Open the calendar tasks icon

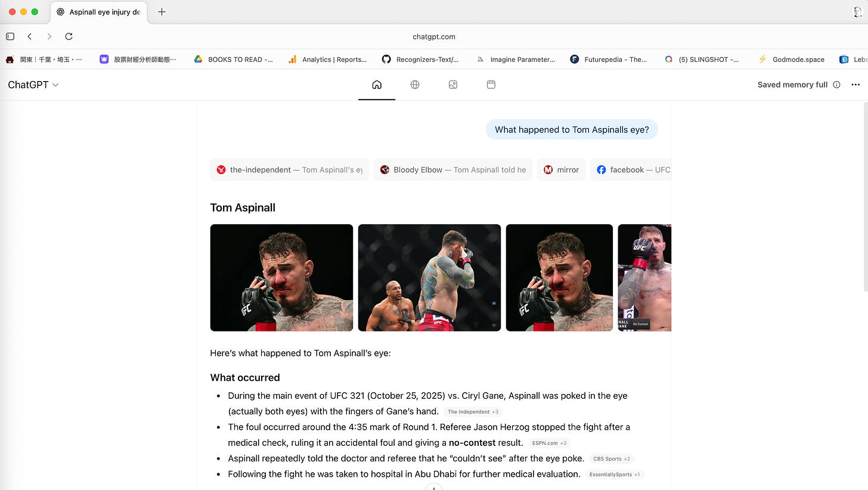click(491, 85)
